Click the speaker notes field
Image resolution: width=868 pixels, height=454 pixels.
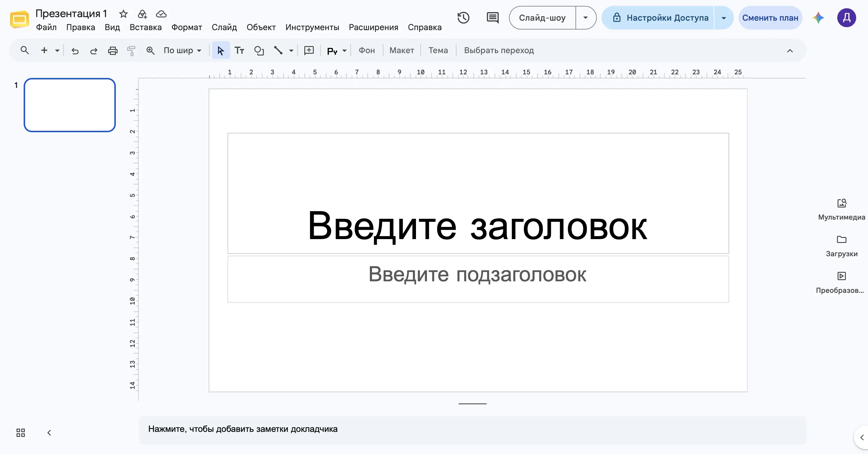point(472,430)
